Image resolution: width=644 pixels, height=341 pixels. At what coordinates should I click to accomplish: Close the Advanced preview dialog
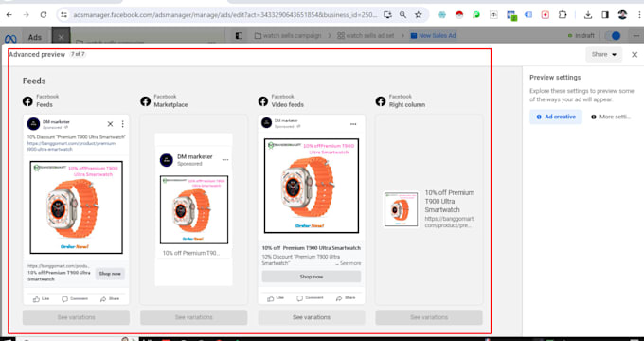coord(635,54)
